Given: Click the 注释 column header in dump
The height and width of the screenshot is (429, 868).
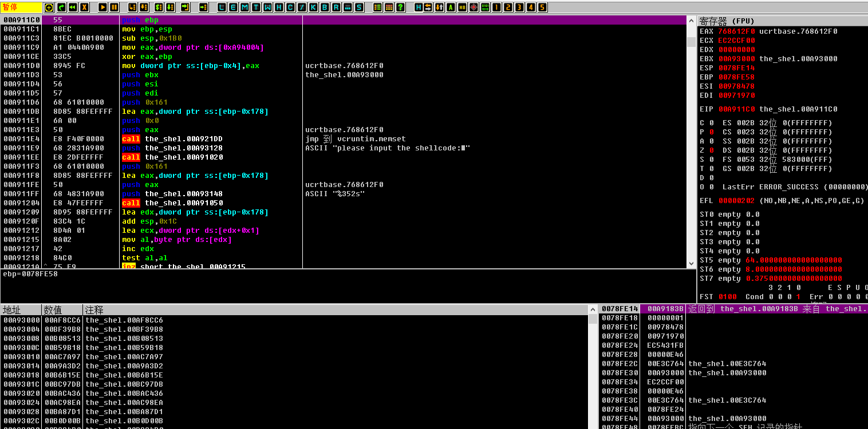Looking at the screenshot, I should 336,309.
